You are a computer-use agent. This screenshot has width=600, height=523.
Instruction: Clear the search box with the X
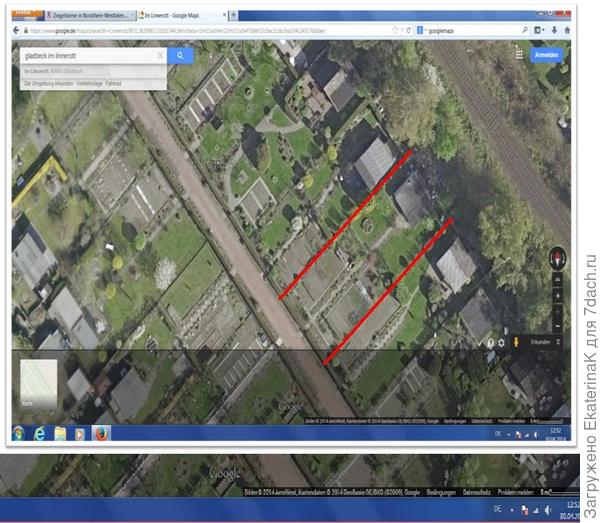(159, 56)
